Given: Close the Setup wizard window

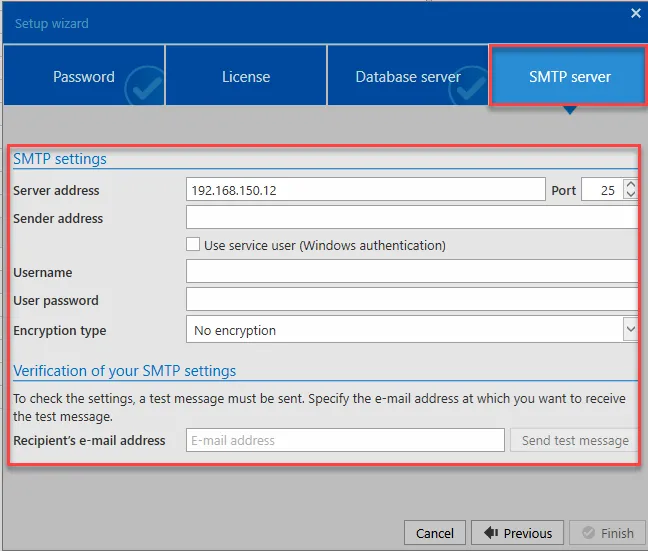Looking at the screenshot, I should (636, 14).
